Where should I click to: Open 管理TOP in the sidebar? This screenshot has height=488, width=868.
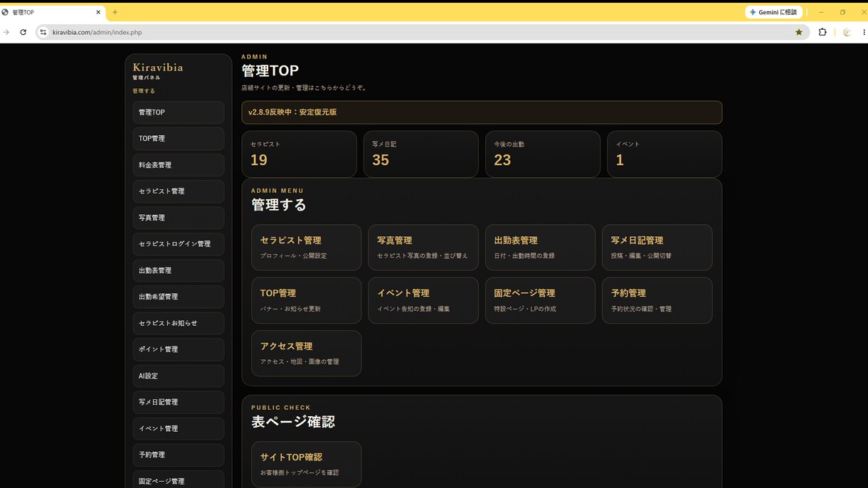pos(178,112)
